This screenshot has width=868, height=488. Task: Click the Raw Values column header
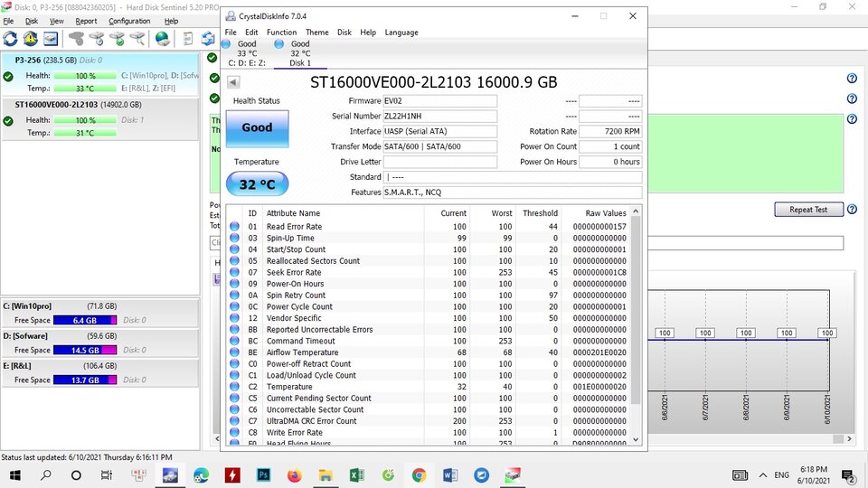[606, 213]
